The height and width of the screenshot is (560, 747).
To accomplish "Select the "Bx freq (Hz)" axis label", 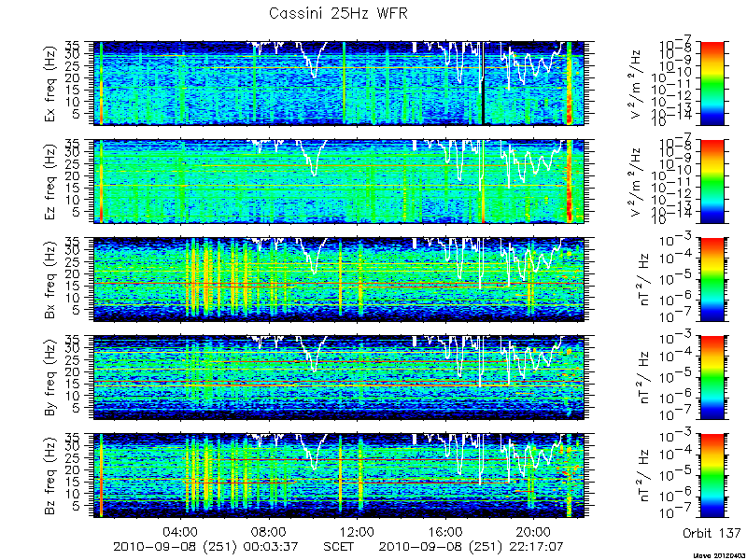I will [x=51, y=281].
